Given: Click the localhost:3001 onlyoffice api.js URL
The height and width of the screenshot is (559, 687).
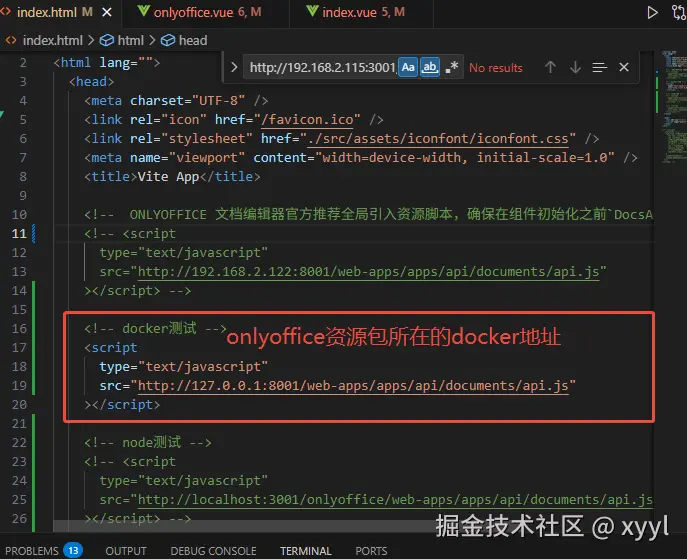Looking at the screenshot, I should (395, 500).
